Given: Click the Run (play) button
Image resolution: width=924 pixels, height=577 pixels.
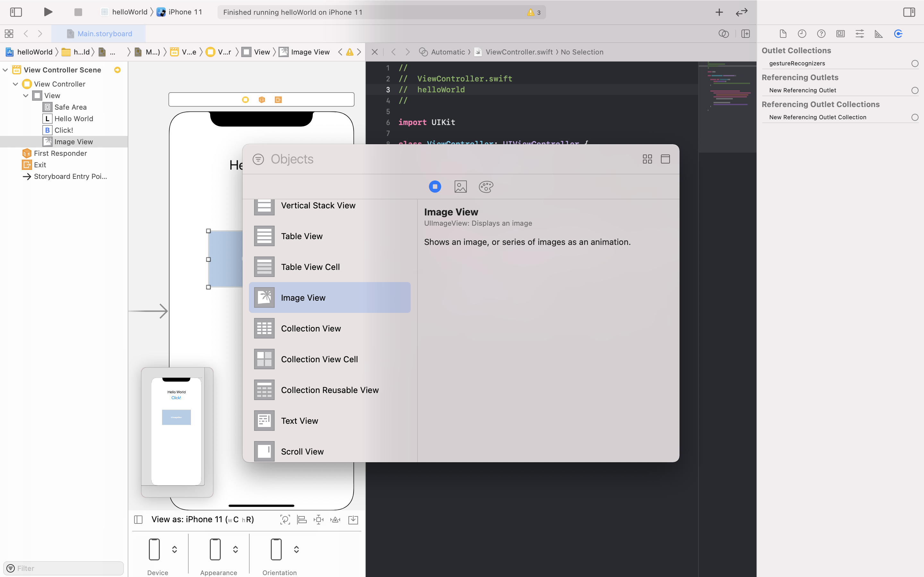Looking at the screenshot, I should (48, 12).
